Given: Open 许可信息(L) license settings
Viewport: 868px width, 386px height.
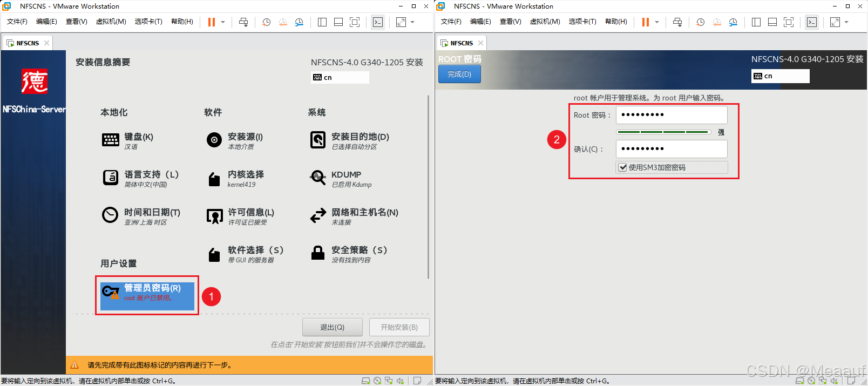Looking at the screenshot, I should tap(241, 216).
